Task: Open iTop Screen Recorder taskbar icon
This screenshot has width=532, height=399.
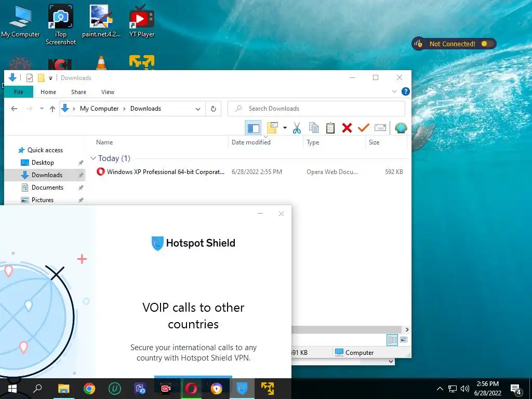Action: click(x=166, y=389)
